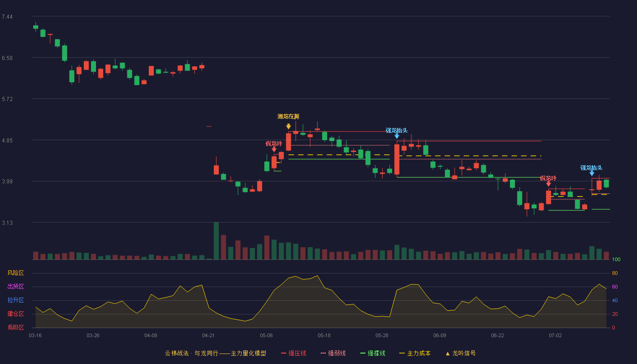637x364 pixels.
Task: Click the 建仓区 zone label
Action: click(15, 314)
